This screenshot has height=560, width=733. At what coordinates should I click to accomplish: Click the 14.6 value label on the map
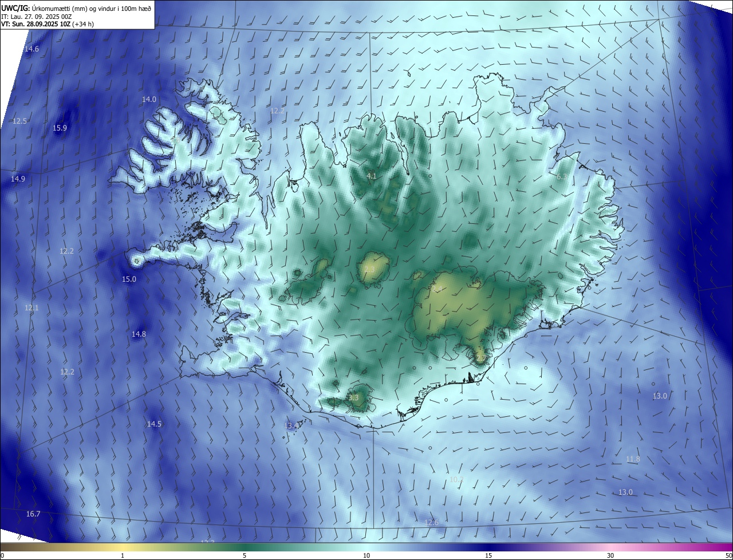click(31, 49)
